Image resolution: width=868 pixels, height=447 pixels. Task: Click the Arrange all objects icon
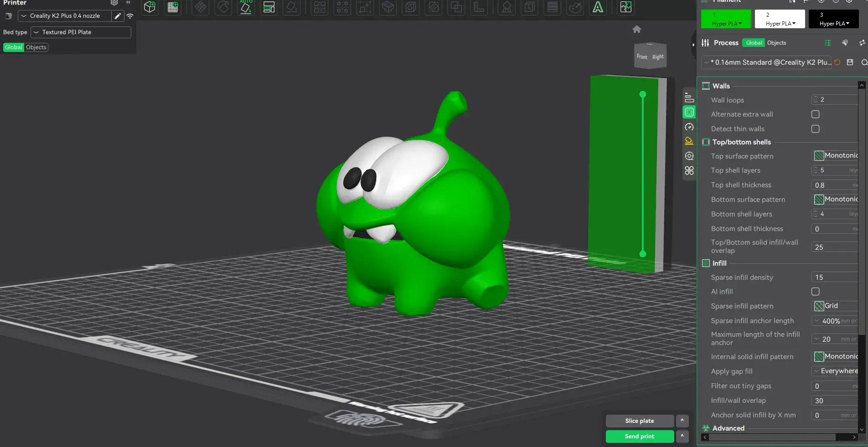pos(269,7)
